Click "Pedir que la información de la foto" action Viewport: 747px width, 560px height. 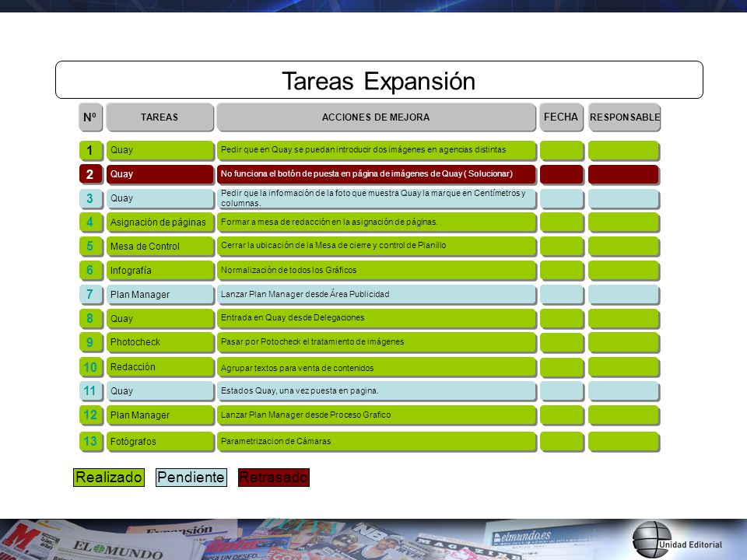point(377,198)
